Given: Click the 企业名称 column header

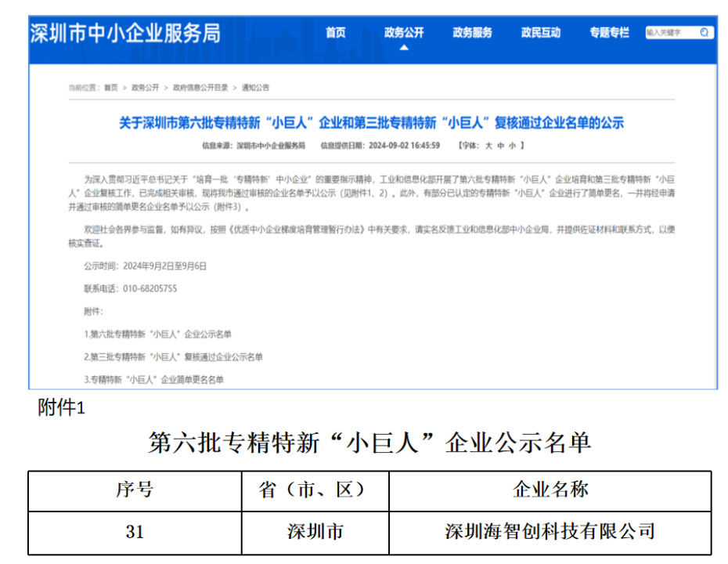Looking at the screenshot, I should coord(550,490).
